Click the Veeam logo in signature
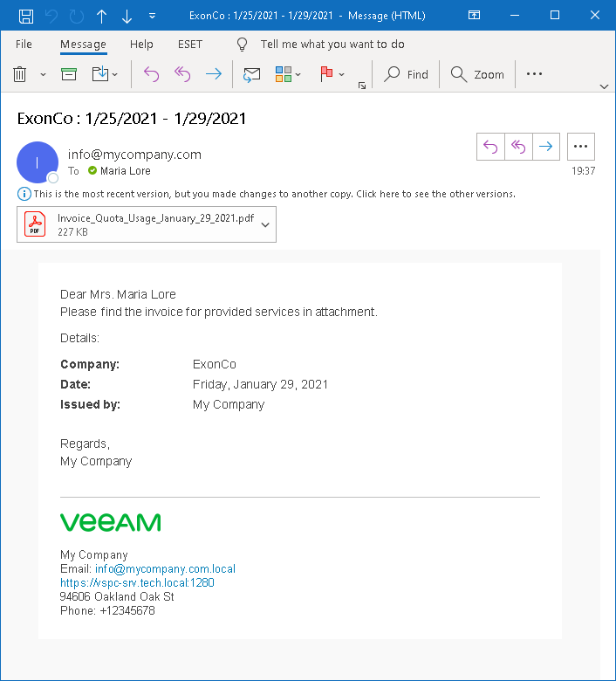Viewport: 616px width, 681px height. click(110, 522)
